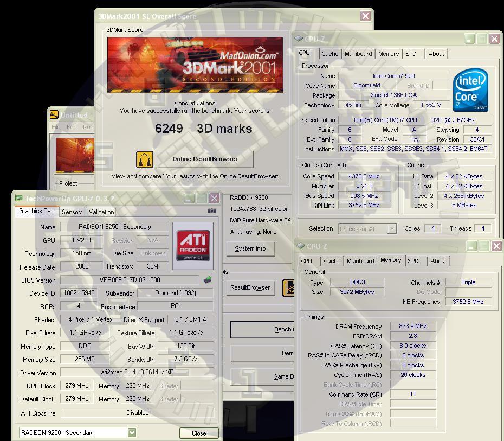Click the BIOS Version field VER008.017D.031.000
The image size is (504, 441).
tap(130, 280)
